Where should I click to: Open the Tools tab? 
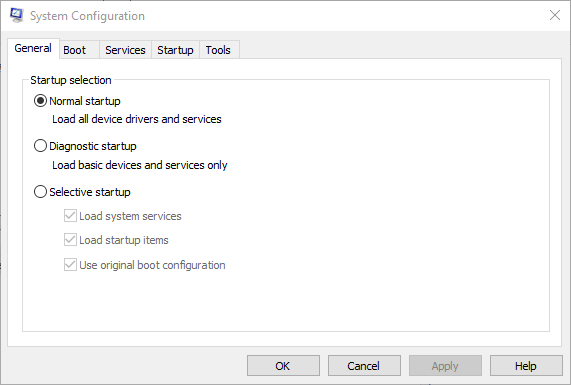pyautogui.click(x=218, y=50)
